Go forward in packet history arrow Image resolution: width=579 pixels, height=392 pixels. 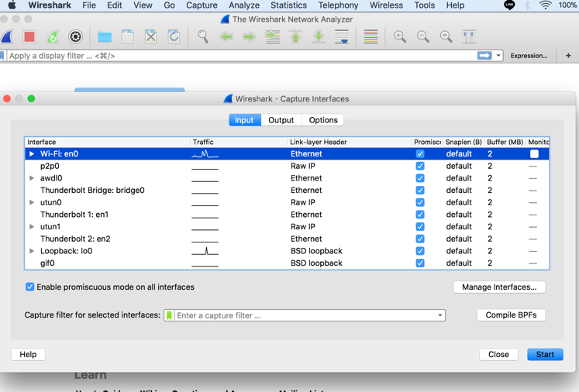[250, 37]
